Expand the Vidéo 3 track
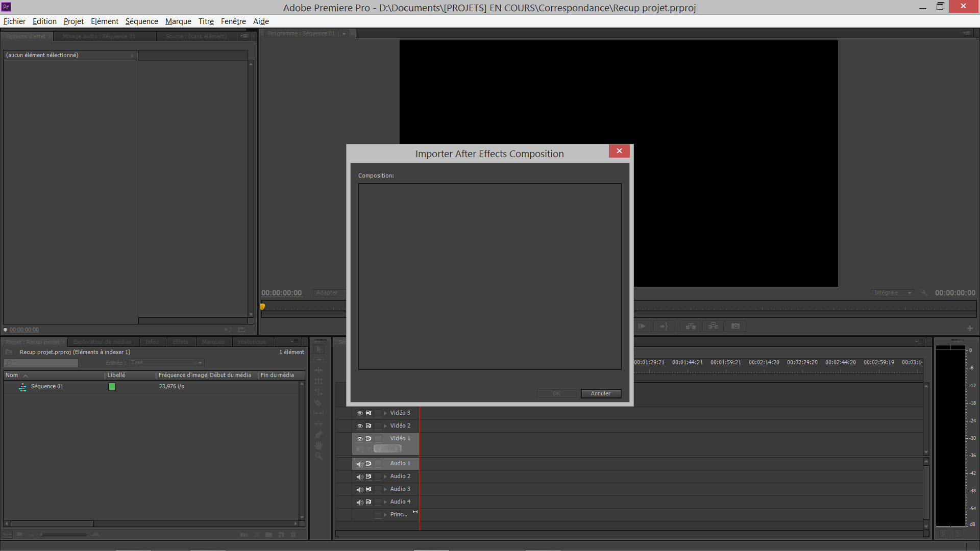Screen dimensions: 980x551 [385, 413]
